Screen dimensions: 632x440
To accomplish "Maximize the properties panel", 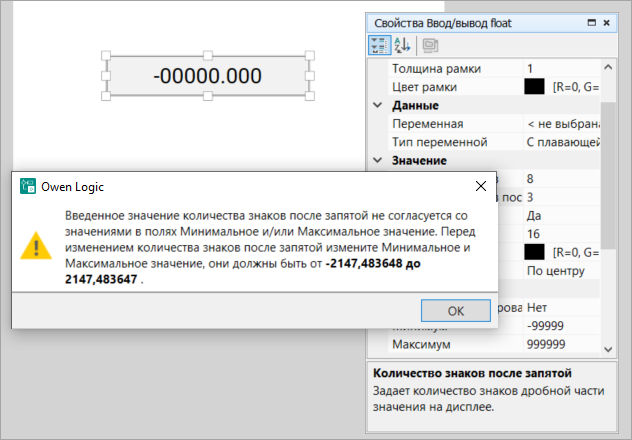I will [592, 21].
